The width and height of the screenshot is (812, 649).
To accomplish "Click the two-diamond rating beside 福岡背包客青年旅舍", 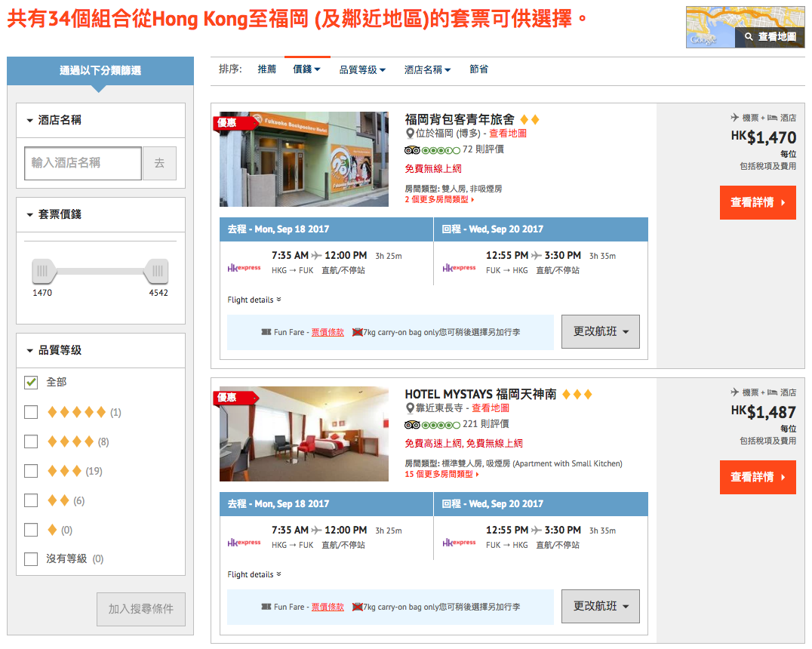I will click(x=530, y=120).
